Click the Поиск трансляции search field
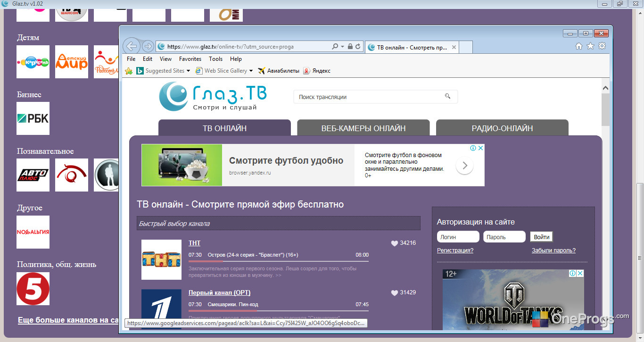This screenshot has width=644, height=342. coord(375,97)
